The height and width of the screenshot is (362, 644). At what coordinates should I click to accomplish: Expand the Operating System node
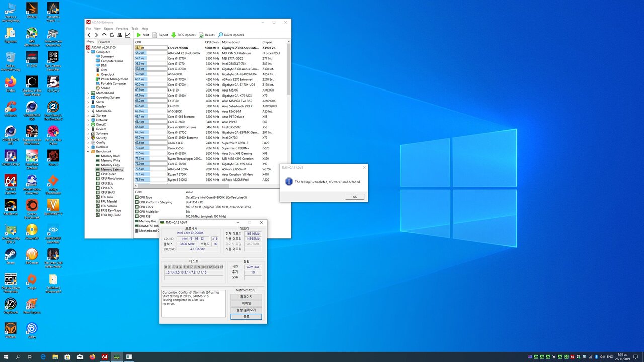click(88, 97)
